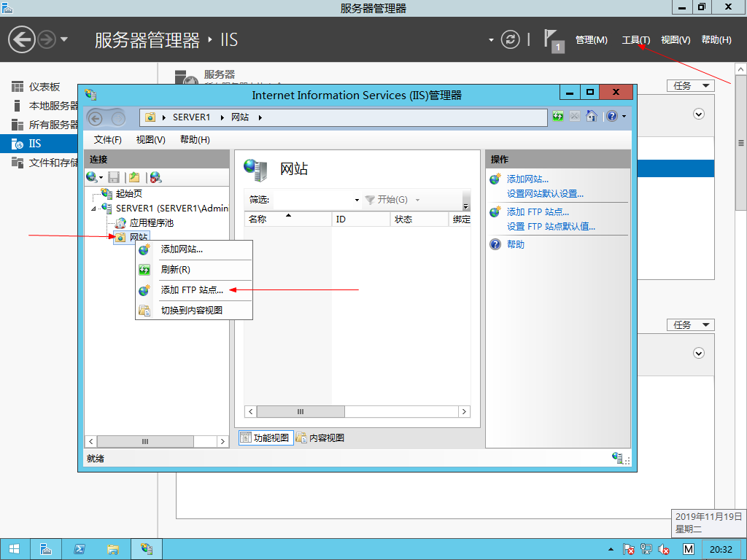Click Dashboard icon in Server Manager sidebar
The height and width of the screenshot is (560, 747).
(18, 87)
